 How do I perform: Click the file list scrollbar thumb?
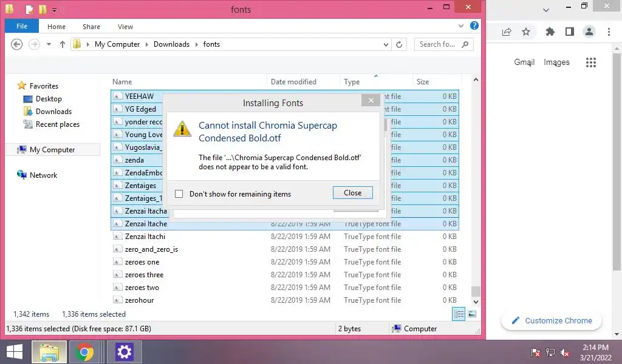[x=476, y=291]
